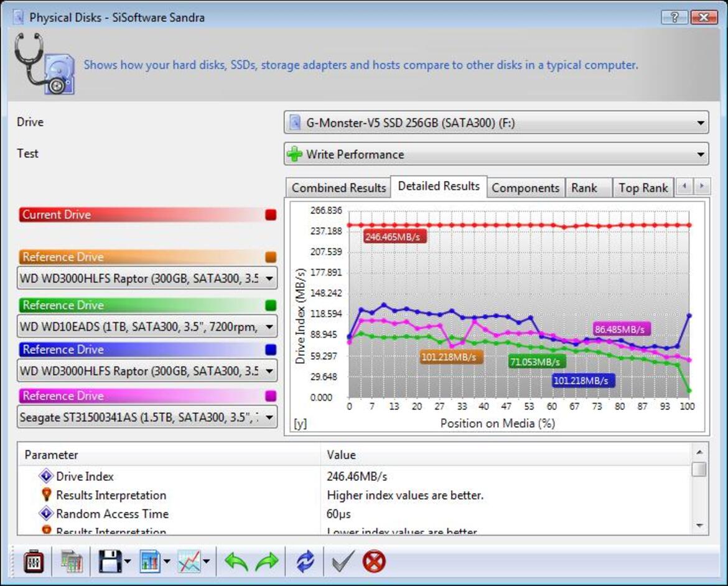Click the diamond icon beside Random Access Time

point(46,514)
